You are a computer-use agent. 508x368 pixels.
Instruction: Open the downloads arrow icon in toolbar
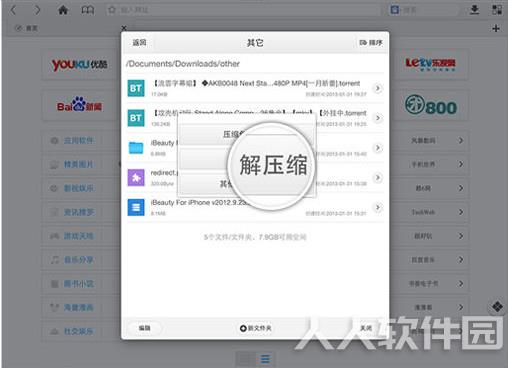(x=474, y=10)
